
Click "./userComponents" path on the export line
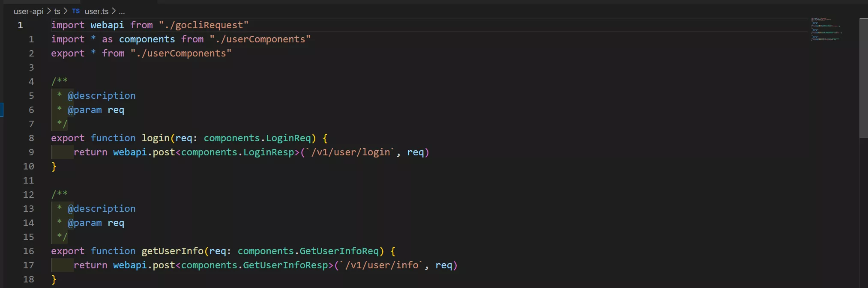181,53
